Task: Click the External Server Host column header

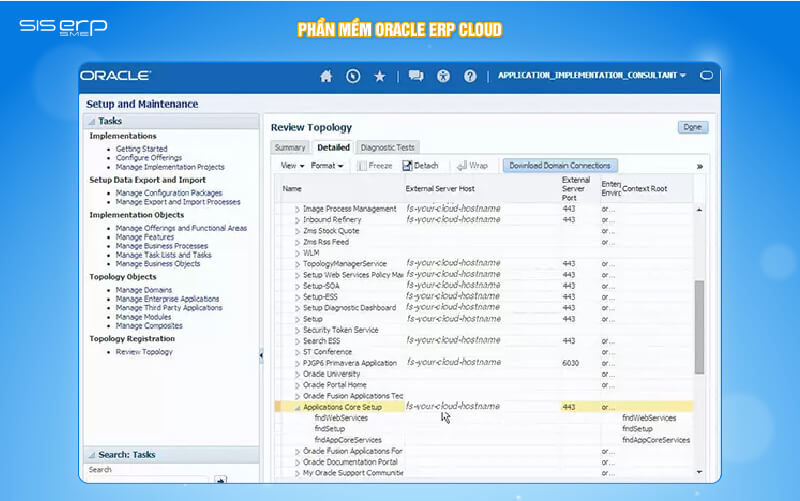Action: 440,189
